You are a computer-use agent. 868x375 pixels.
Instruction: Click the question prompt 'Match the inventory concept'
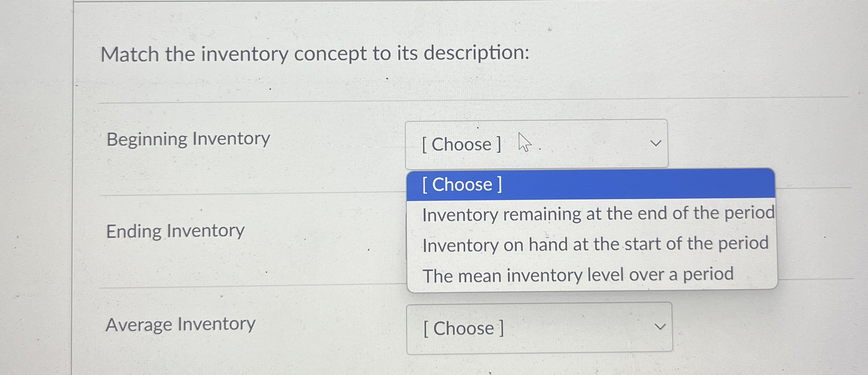315,53
